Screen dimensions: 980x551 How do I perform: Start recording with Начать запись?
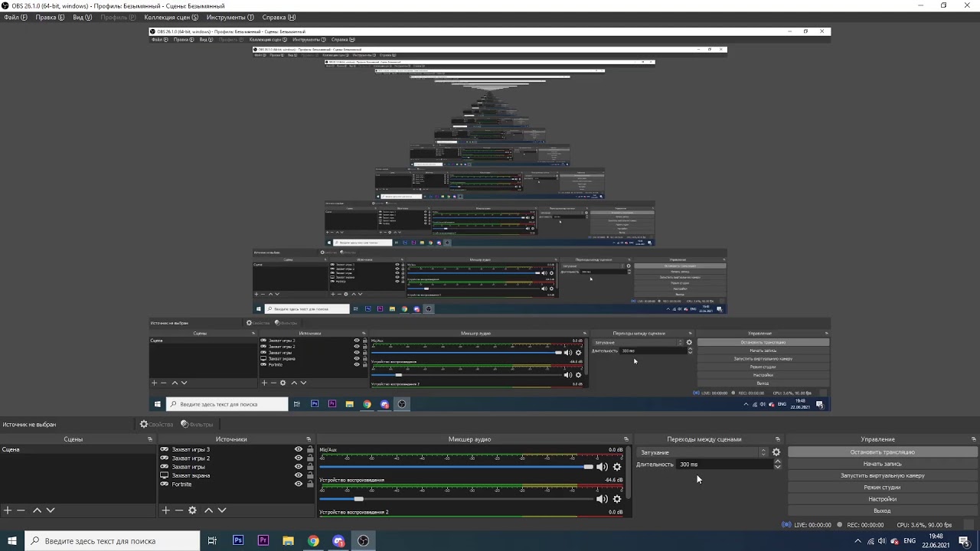click(x=882, y=464)
